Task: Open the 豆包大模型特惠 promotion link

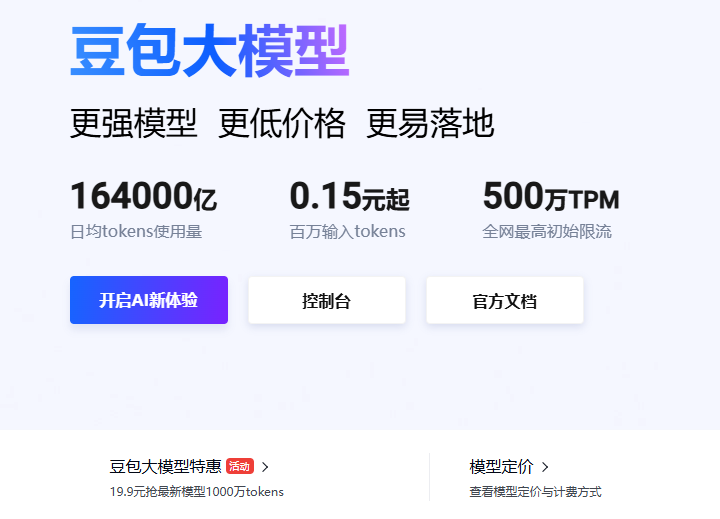Action: (x=165, y=467)
